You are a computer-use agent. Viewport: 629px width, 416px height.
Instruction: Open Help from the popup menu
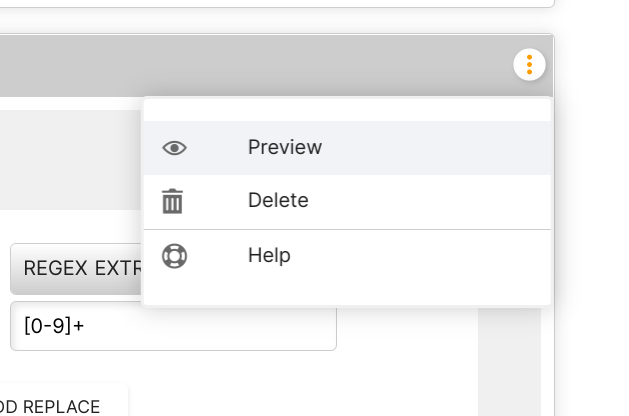[347, 256]
